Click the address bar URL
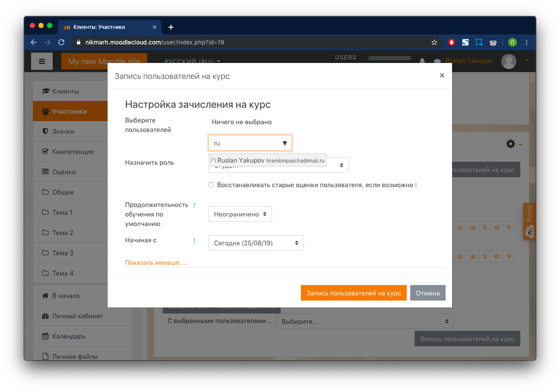560x392 pixels. pyautogui.click(x=154, y=42)
